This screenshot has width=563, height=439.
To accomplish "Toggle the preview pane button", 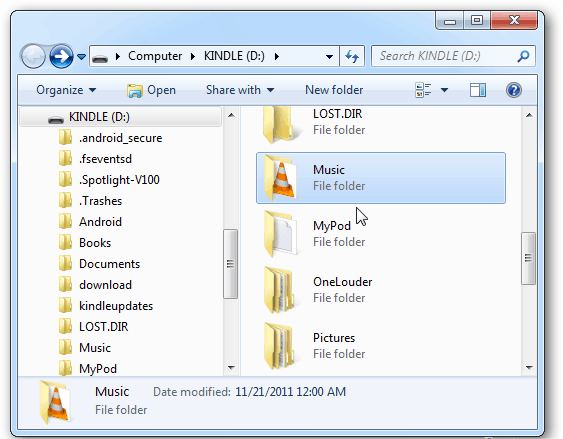I will [478, 90].
